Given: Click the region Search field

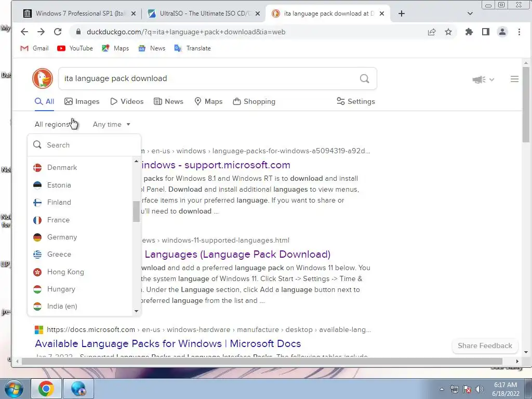Looking at the screenshot, I should (84, 145).
